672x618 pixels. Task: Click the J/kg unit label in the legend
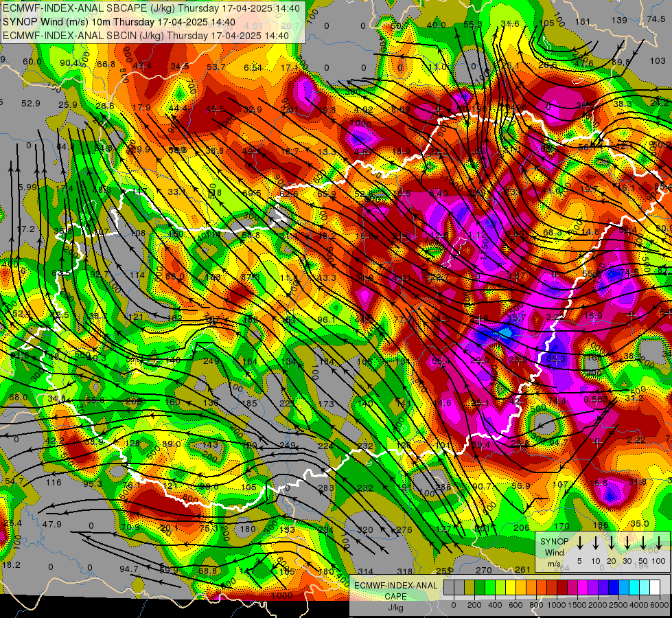pos(395,608)
